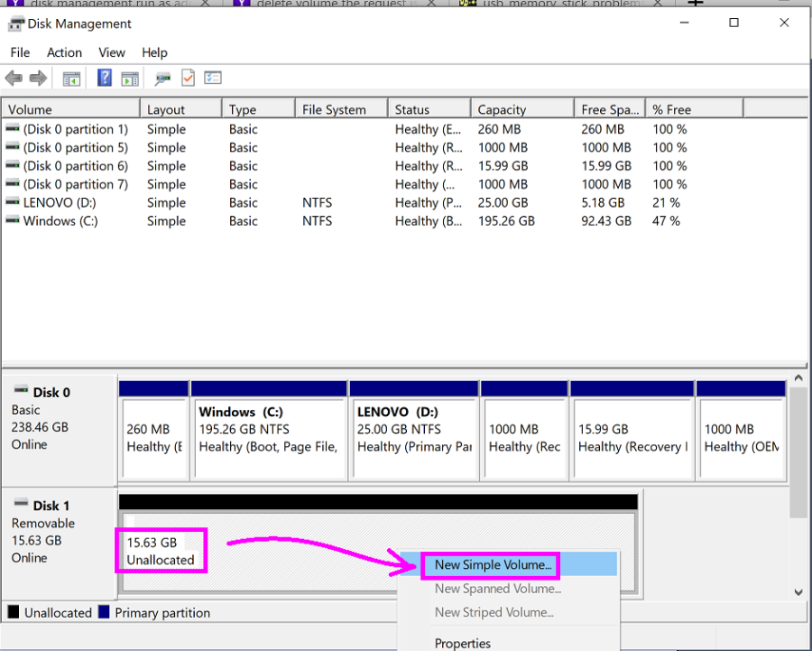Click the blue Help question mark icon
The height and width of the screenshot is (651, 812).
tap(105, 78)
